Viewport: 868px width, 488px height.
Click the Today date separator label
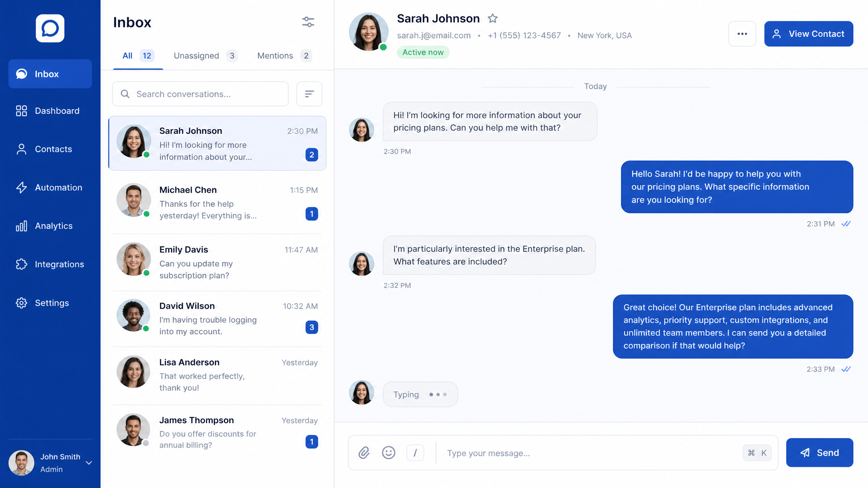click(x=595, y=86)
